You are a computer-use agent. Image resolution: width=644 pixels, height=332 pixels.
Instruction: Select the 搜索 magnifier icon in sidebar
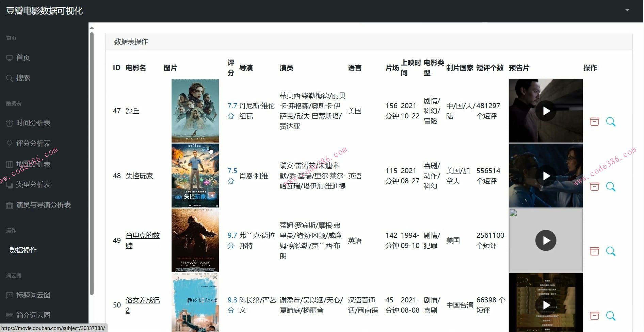click(10, 78)
